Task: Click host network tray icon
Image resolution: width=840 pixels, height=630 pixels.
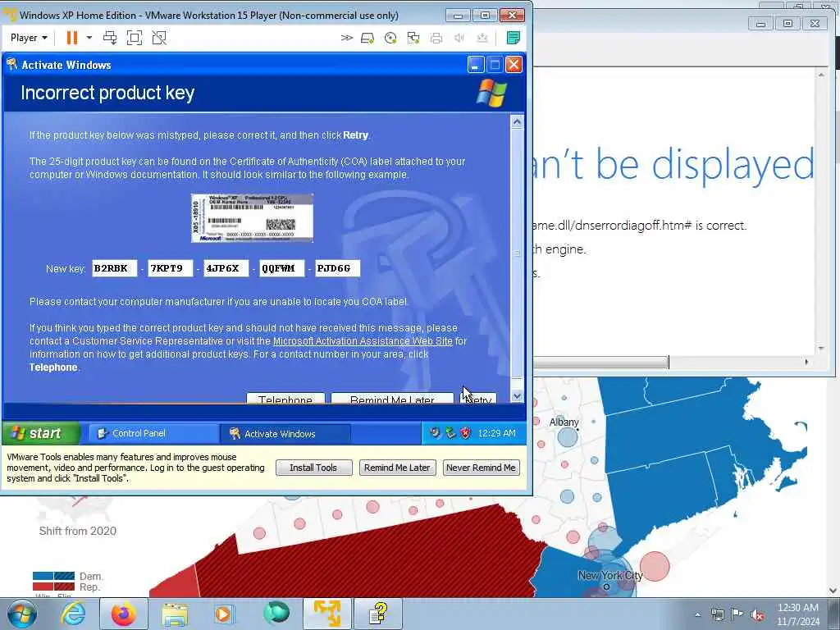Action: (717, 614)
